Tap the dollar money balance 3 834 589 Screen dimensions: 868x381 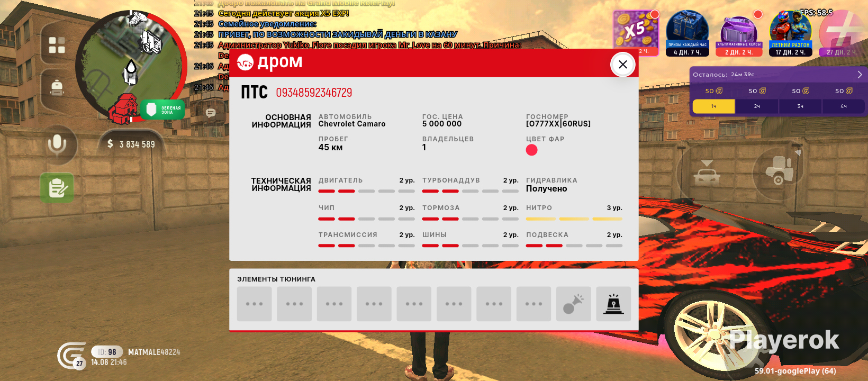click(131, 144)
